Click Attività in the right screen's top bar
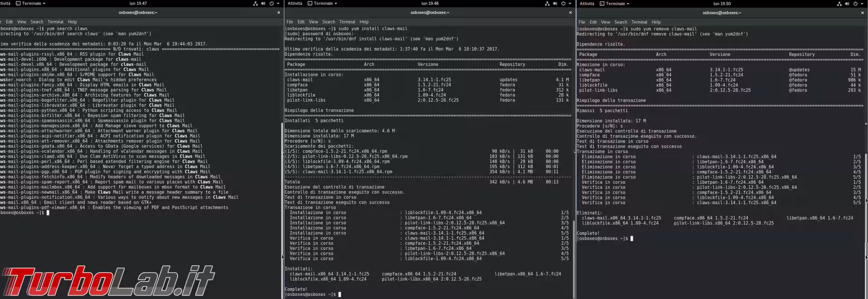This screenshot has width=868, height=299. (587, 4)
